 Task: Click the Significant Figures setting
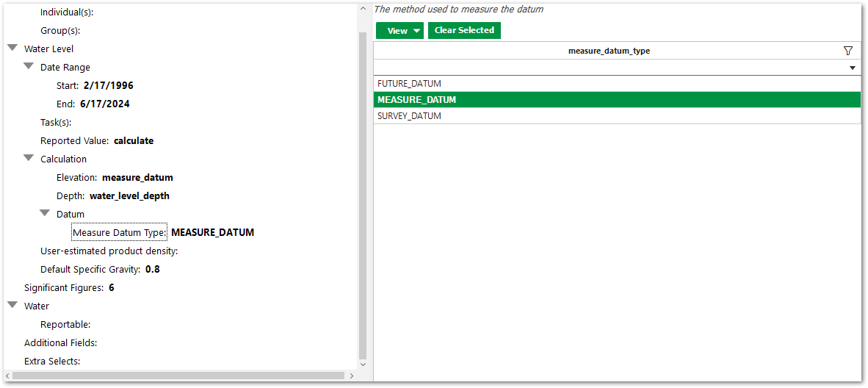click(69, 287)
